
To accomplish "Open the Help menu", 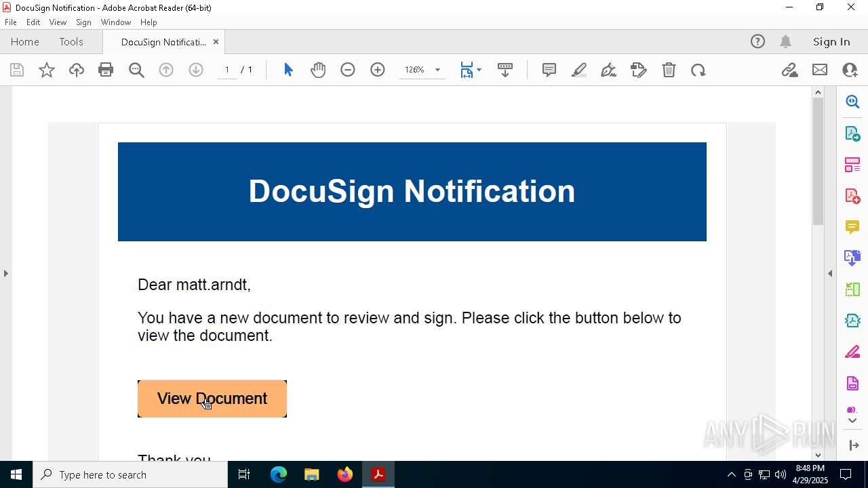I will click(149, 22).
